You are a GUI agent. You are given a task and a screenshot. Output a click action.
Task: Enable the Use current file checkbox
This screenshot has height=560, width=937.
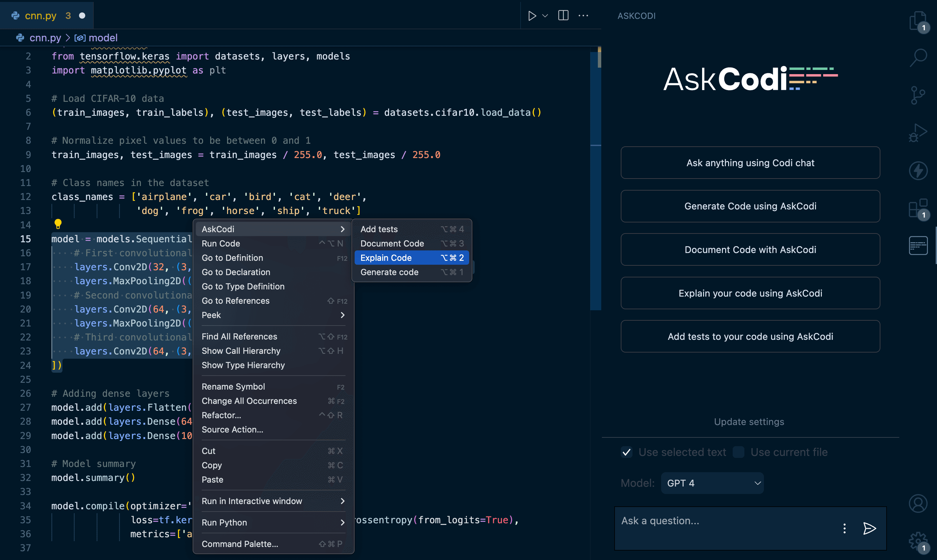[738, 452]
